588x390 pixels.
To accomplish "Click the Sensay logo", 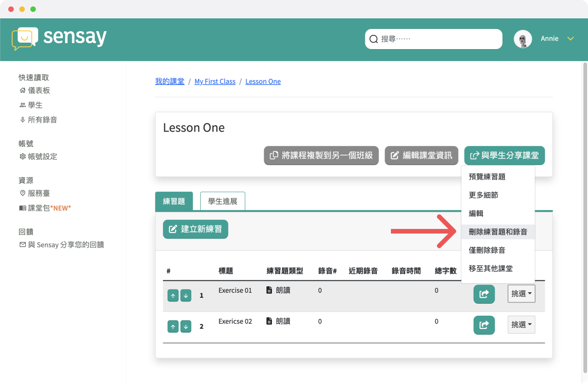I will (59, 39).
